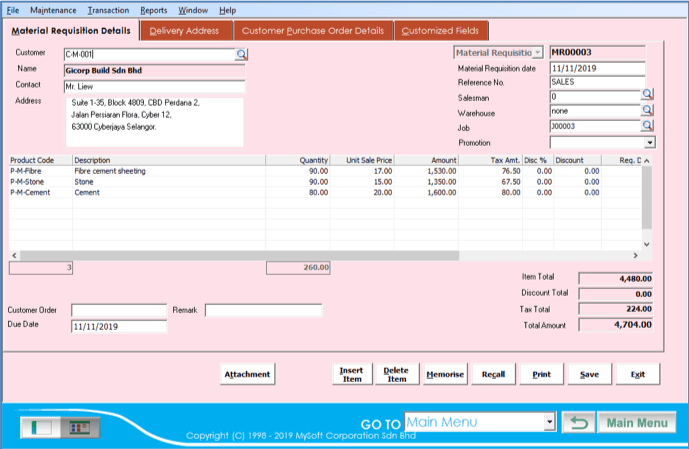Switch to Customer Purchase Order Details tab
Screen dimensions: 689x449
[x=313, y=31]
